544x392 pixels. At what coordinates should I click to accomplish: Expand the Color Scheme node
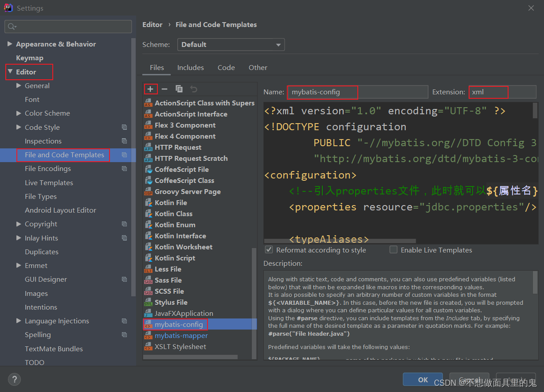pyautogui.click(x=19, y=113)
